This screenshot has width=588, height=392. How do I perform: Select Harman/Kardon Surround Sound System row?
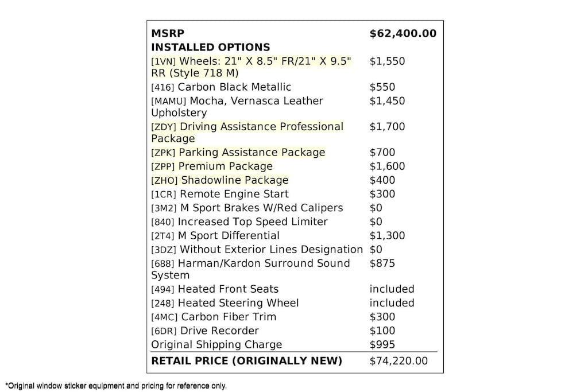point(250,269)
